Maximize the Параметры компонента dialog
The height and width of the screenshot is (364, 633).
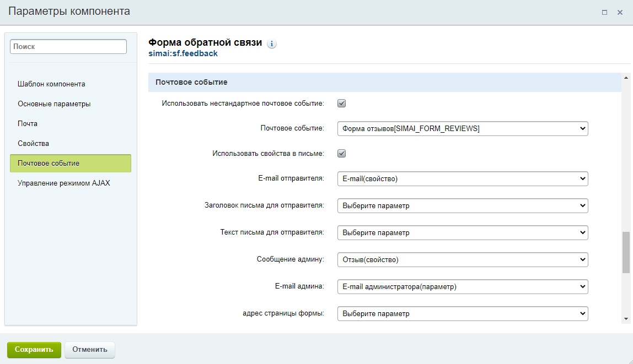coord(605,12)
